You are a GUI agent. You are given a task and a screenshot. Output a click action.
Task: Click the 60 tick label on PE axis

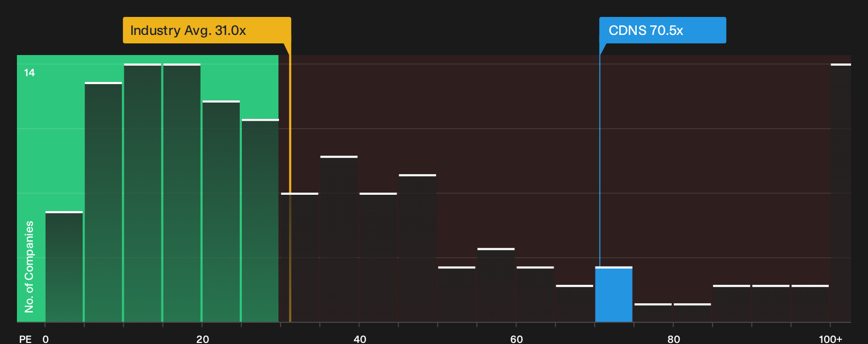click(x=517, y=339)
